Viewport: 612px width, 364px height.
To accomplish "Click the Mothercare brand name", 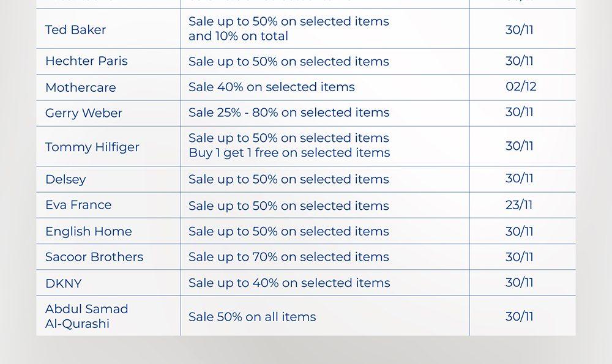I will pos(80,87).
